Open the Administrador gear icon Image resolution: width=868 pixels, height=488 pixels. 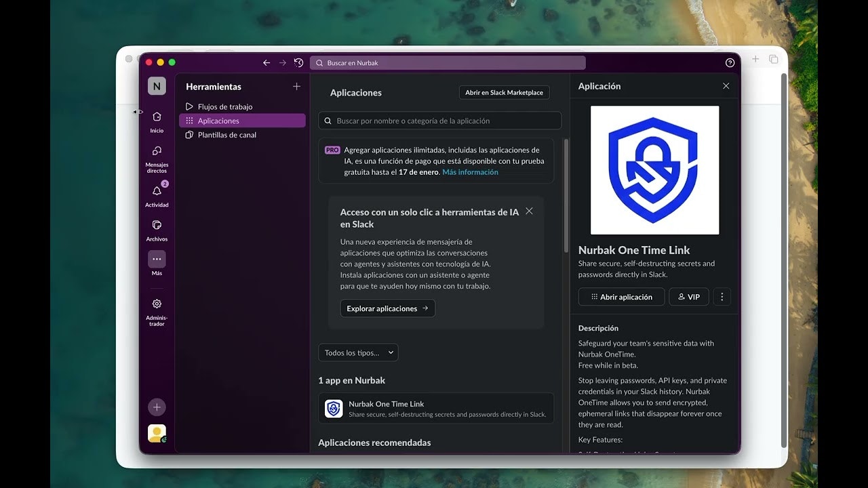click(157, 304)
